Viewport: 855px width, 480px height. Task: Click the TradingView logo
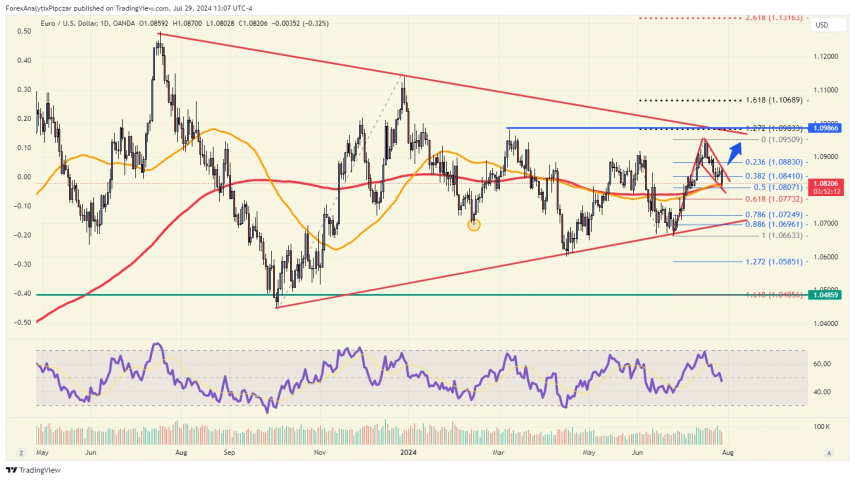pyautogui.click(x=31, y=469)
